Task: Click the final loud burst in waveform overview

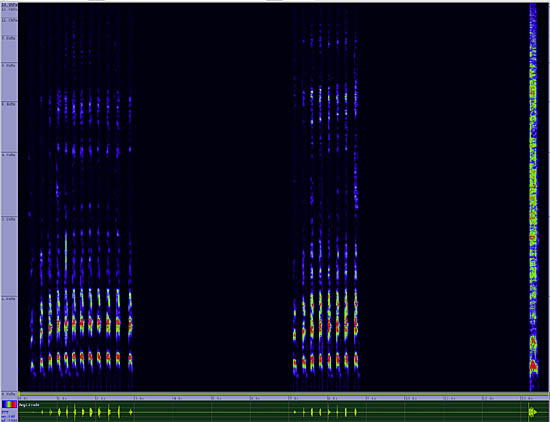Action: [x=532, y=411]
